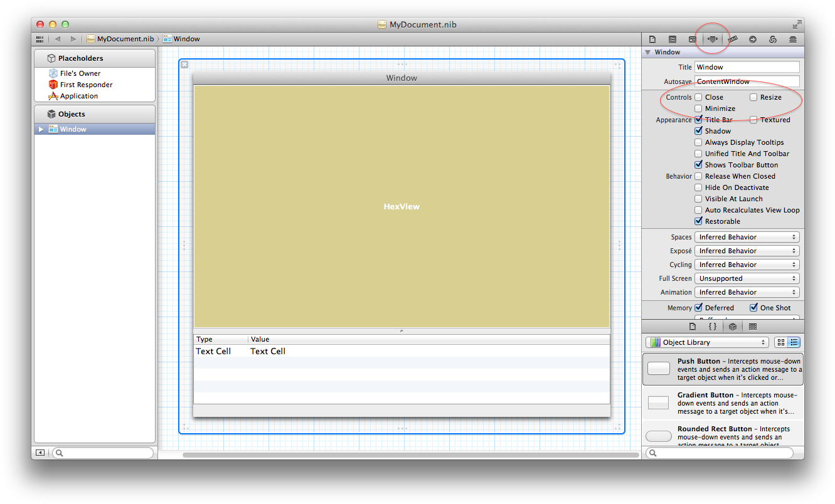Open the File inspector icon
This screenshot has height=504, width=835.
(x=653, y=39)
